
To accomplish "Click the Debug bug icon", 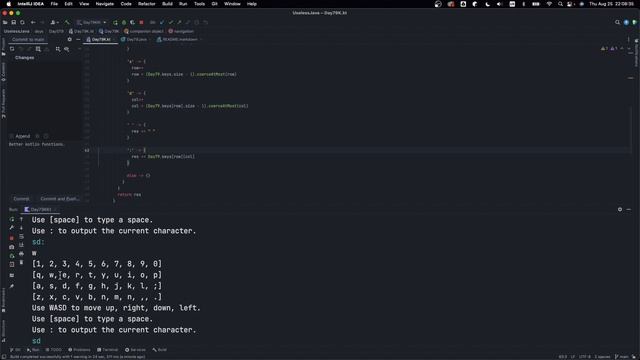I will pos(124,22).
